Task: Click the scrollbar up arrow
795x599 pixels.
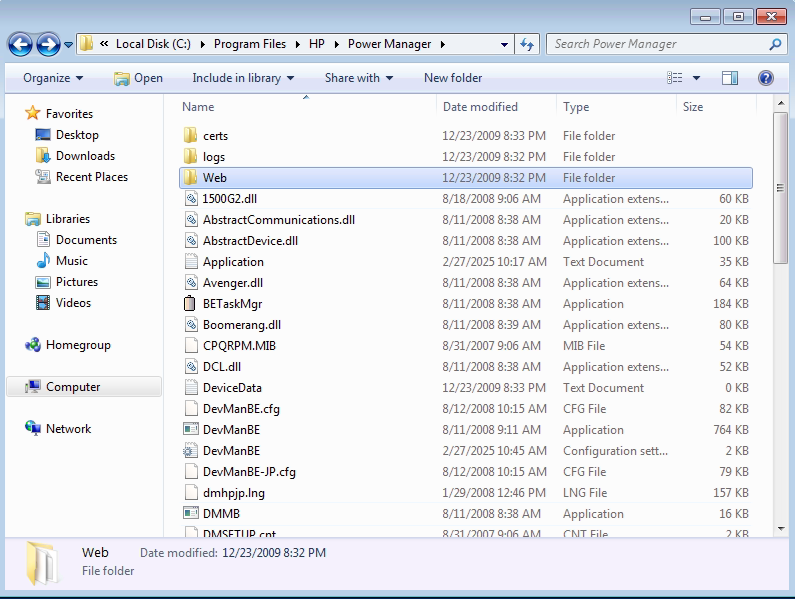Action: [781, 103]
